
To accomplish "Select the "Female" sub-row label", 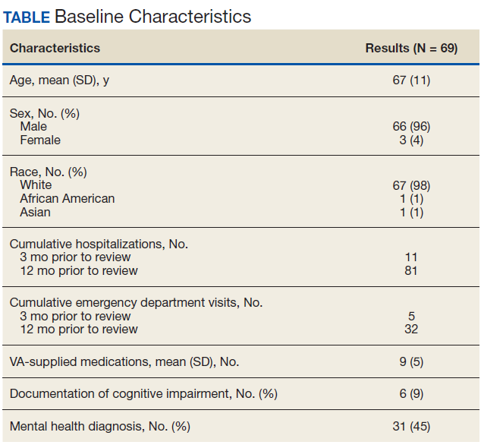I will (40, 140).
